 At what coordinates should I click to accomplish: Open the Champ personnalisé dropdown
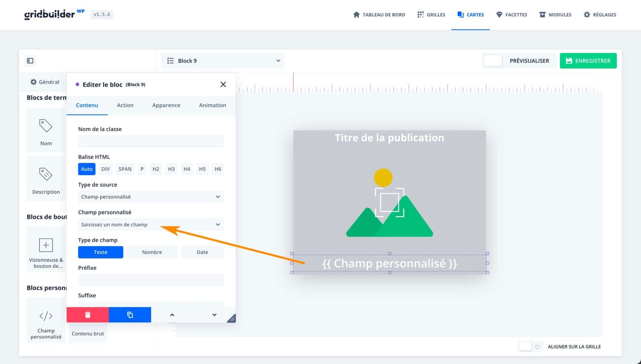click(151, 225)
